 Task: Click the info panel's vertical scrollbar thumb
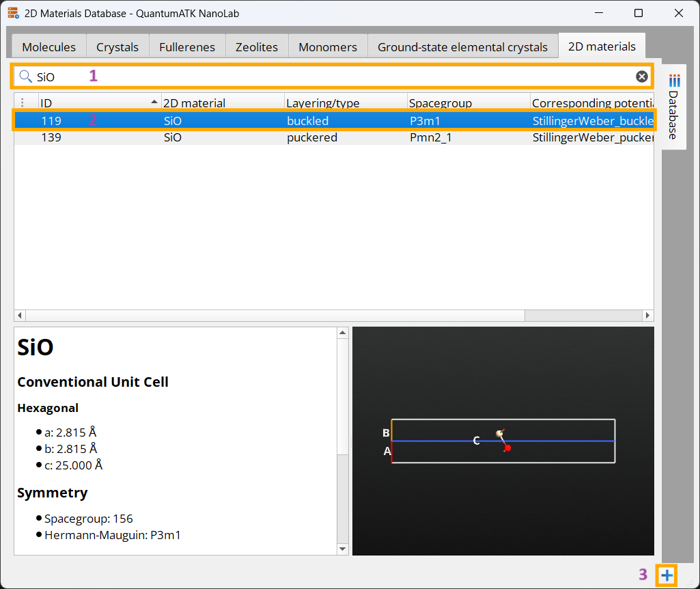coord(342,396)
